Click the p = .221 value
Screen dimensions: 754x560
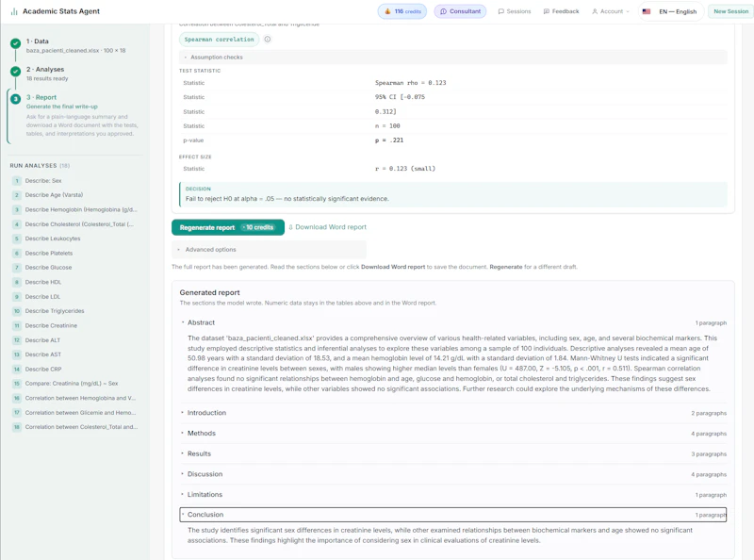pos(389,140)
